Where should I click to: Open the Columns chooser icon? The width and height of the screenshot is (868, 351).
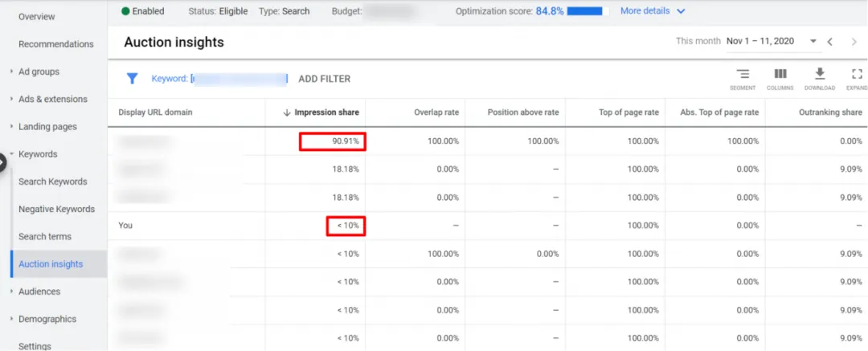tap(780, 75)
